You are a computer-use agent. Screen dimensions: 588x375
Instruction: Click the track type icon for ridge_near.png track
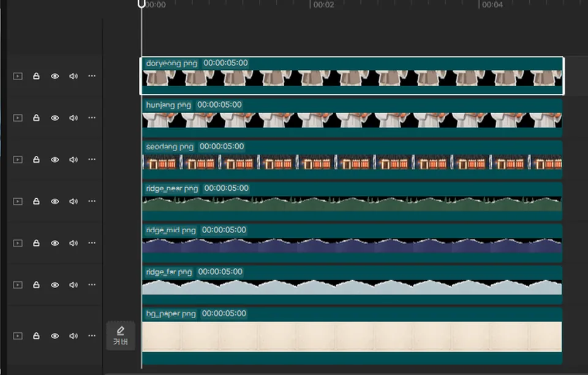coord(18,201)
